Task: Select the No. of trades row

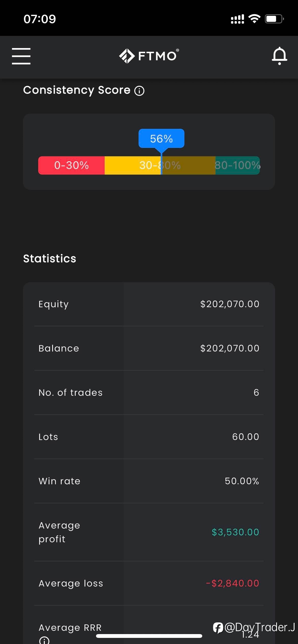Action: [x=149, y=392]
